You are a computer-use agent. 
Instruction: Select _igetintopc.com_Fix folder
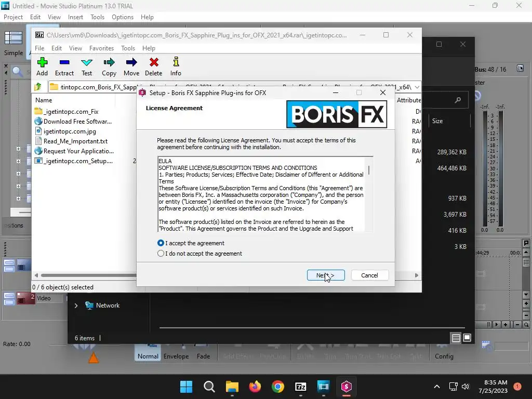tap(66, 111)
